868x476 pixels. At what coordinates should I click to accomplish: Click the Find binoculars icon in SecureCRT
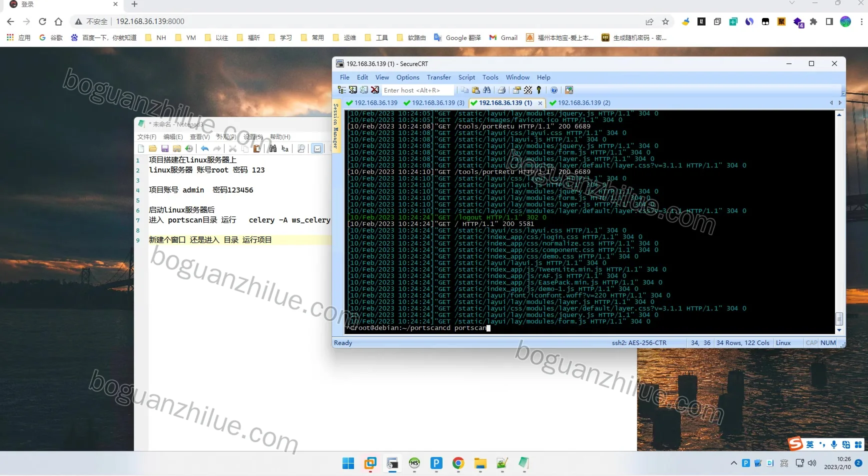coord(487,90)
